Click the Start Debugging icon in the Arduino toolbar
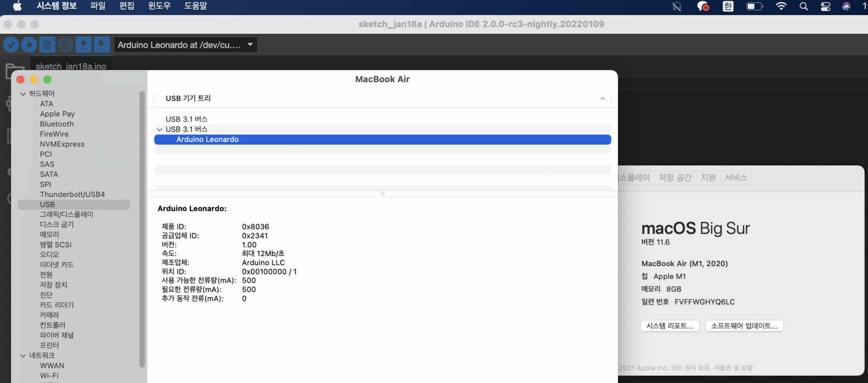Screen dimensions: 868x383 tap(66, 44)
